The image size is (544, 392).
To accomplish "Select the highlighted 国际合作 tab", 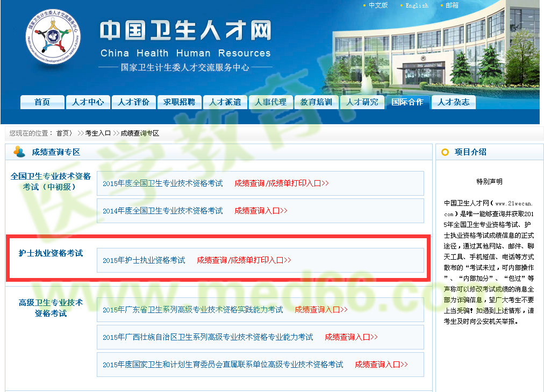I will (x=407, y=102).
